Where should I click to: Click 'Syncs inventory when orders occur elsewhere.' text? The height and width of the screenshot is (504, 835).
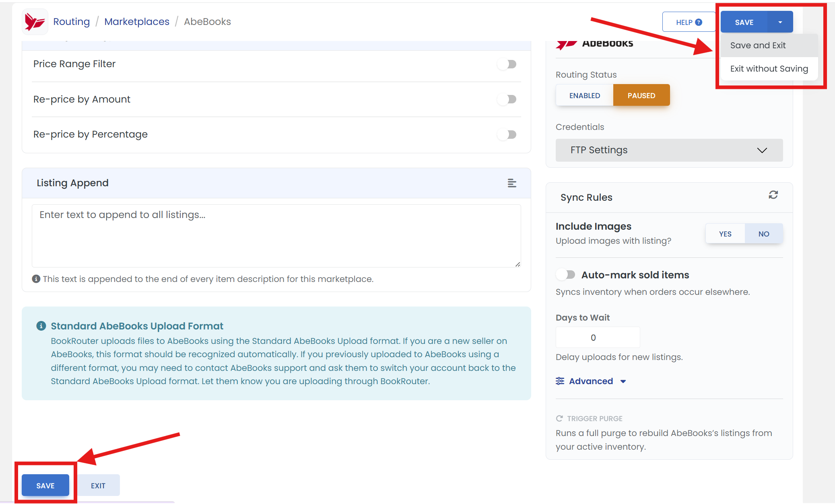click(653, 292)
